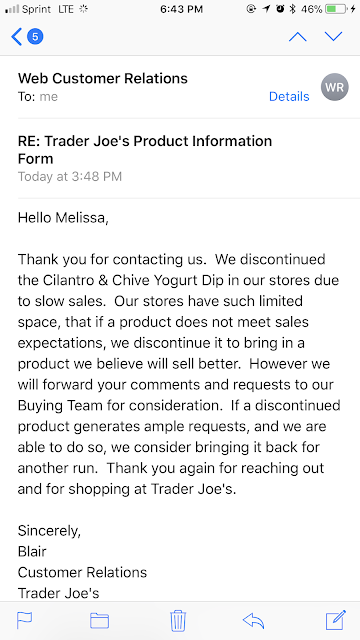Tap the 'me' recipient label

pos(49,97)
